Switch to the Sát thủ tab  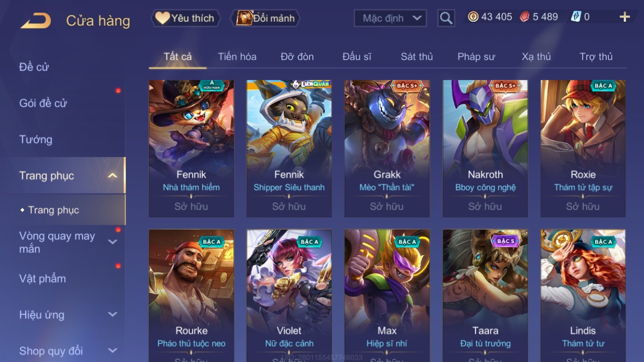click(x=417, y=56)
